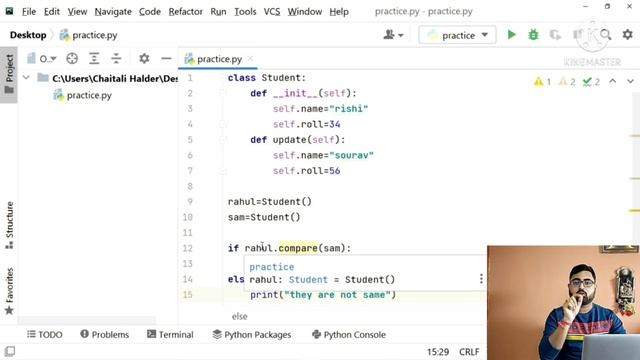Open the Refactor menu
Screen dimensions: 640x360
186,11
